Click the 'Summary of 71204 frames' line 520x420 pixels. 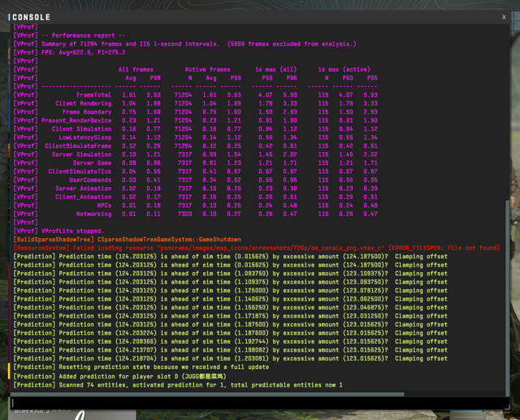point(184,44)
